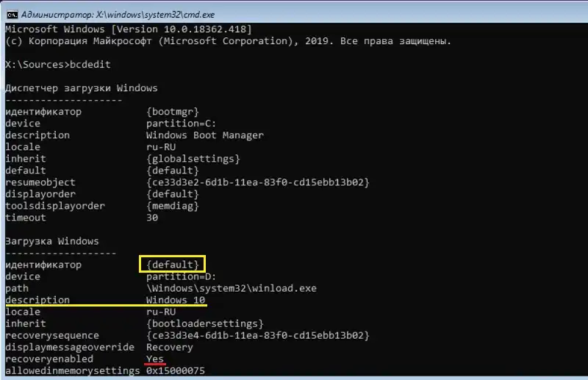Click the winload.exe path value

point(232,288)
